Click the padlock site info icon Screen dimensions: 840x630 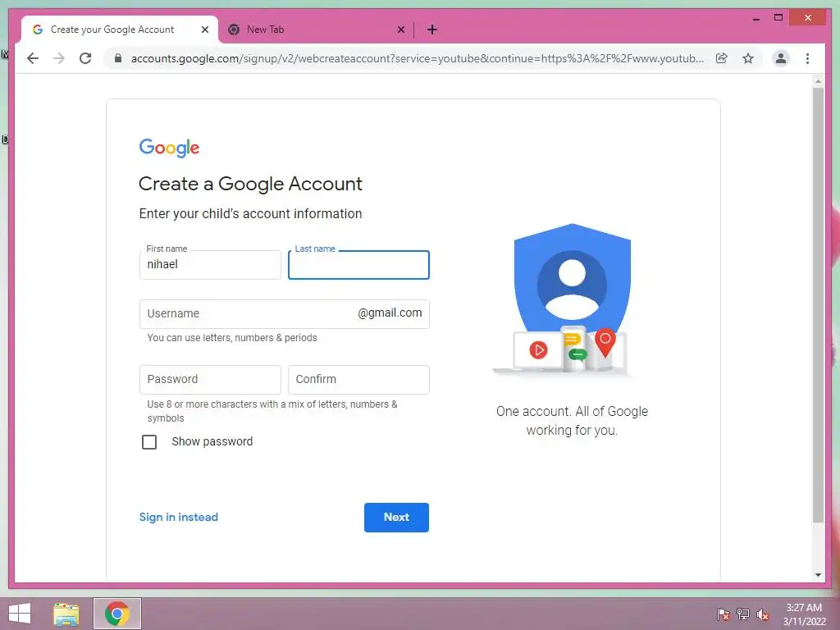(x=118, y=58)
